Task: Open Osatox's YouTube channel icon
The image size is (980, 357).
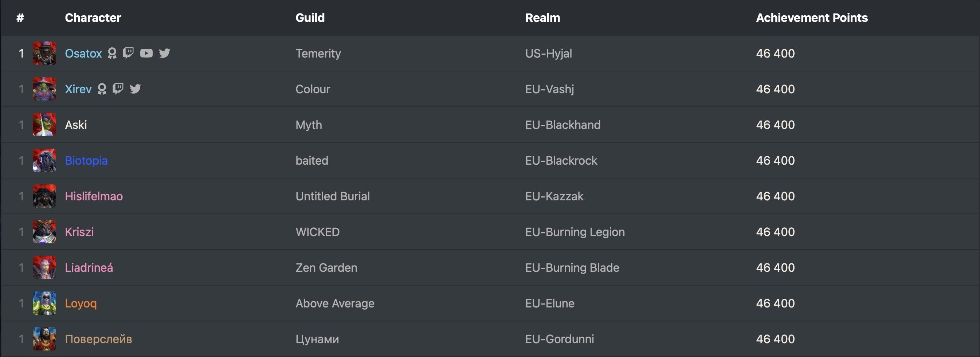Action: point(146,53)
